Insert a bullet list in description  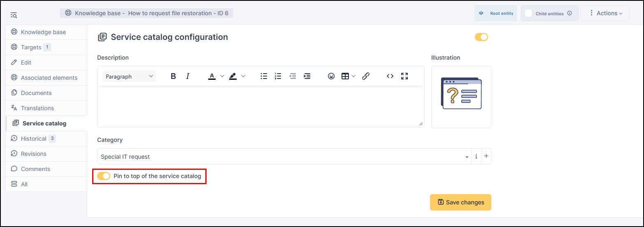click(264, 76)
